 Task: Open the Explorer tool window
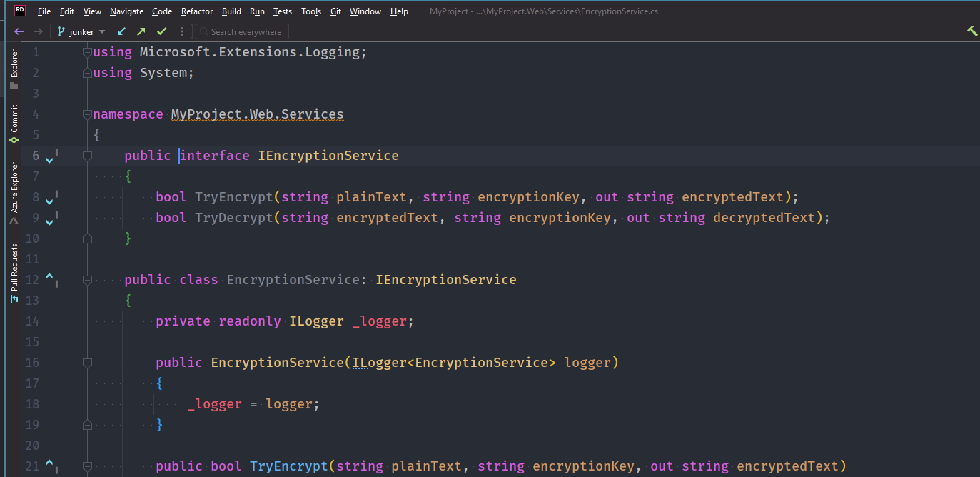click(14, 69)
